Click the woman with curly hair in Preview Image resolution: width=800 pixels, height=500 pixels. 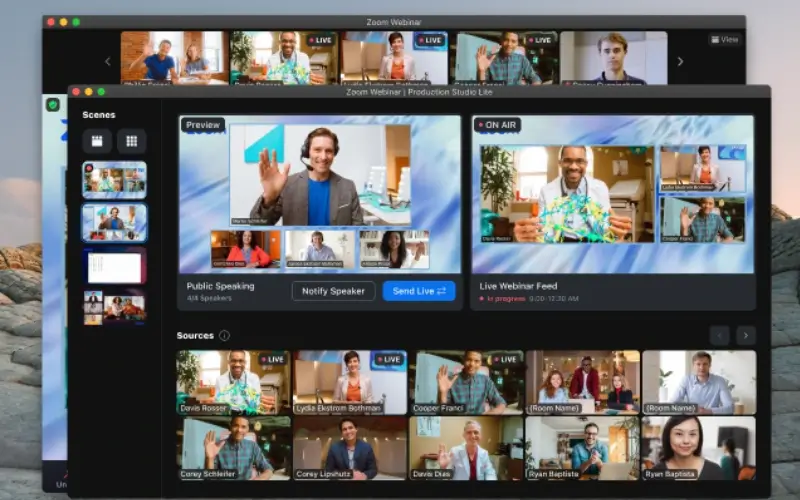click(394, 249)
